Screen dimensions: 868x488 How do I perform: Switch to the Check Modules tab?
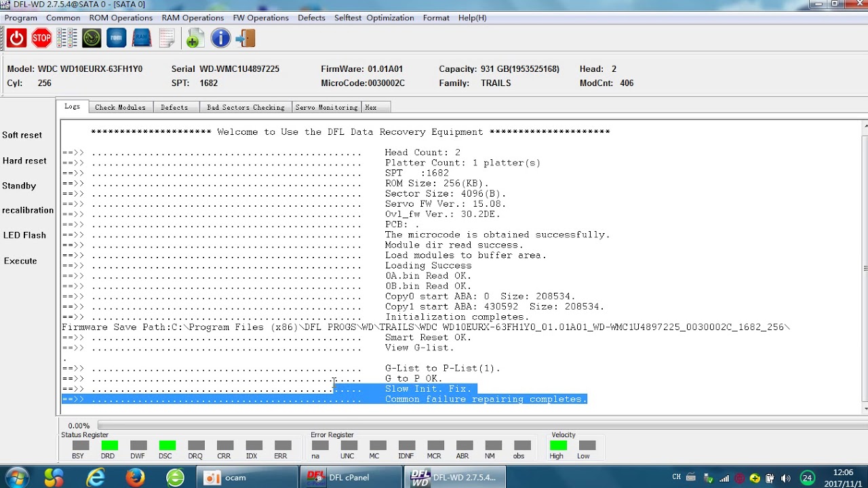pyautogui.click(x=120, y=107)
